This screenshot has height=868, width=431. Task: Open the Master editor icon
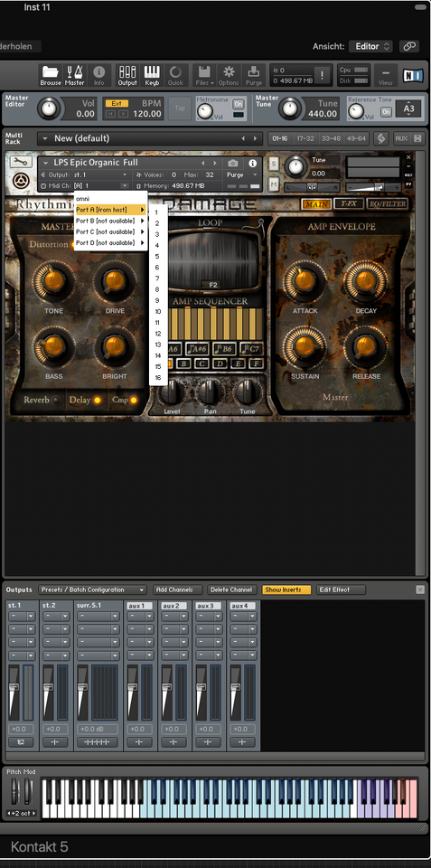pos(74,75)
